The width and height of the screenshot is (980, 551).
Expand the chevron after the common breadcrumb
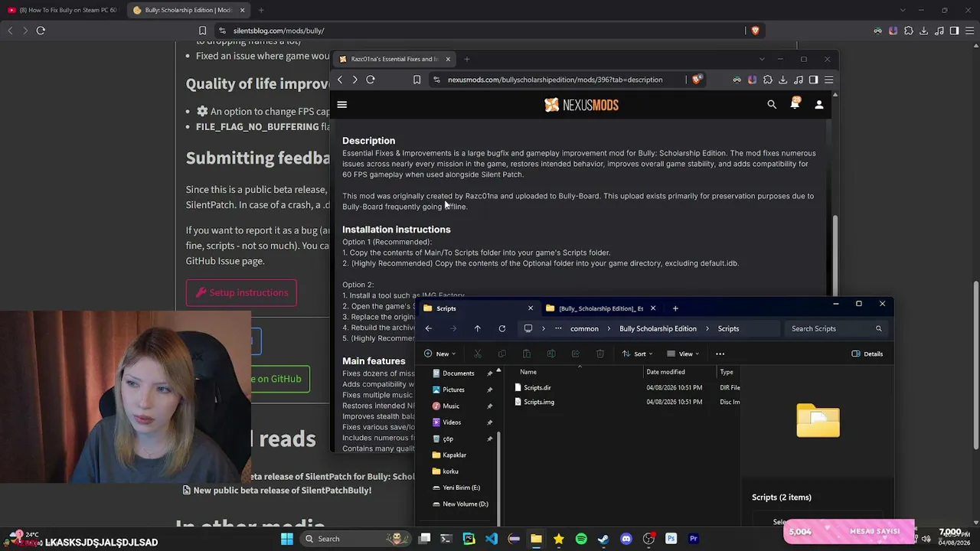609,328
